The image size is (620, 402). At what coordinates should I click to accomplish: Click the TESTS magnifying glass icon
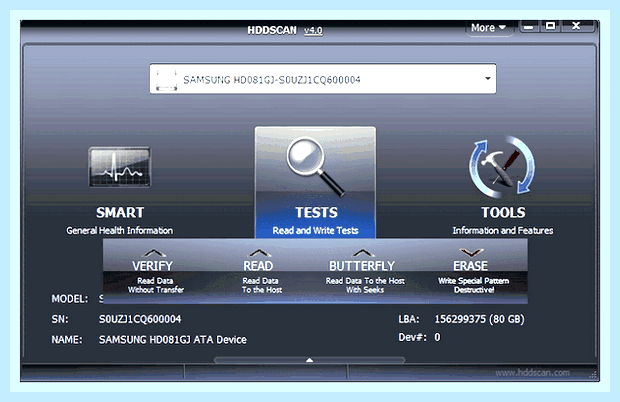315,167
